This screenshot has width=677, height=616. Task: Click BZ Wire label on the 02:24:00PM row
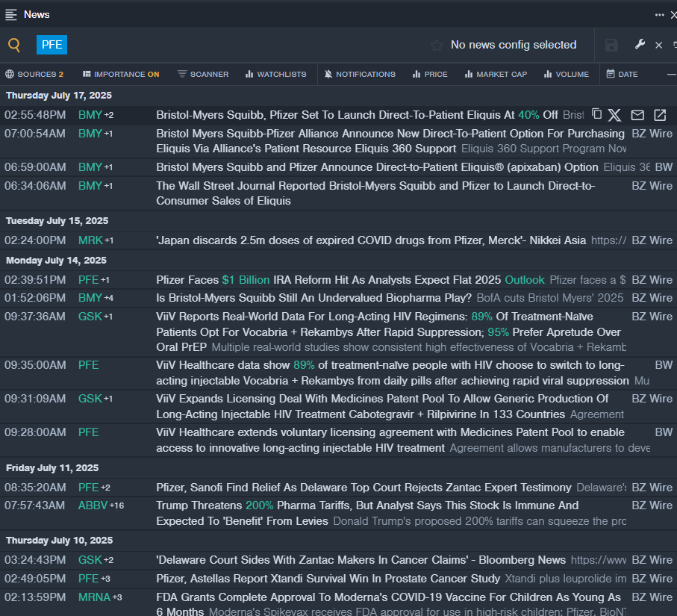click(652, 240)
